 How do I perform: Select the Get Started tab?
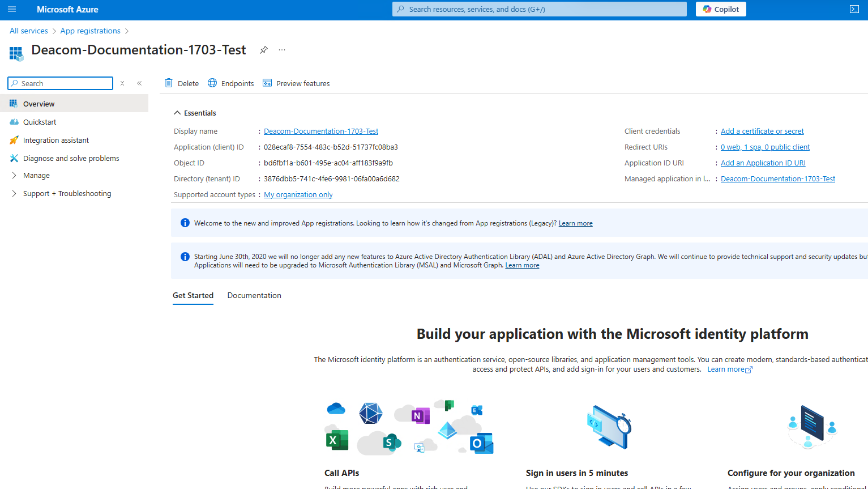[x=193, y=295]
